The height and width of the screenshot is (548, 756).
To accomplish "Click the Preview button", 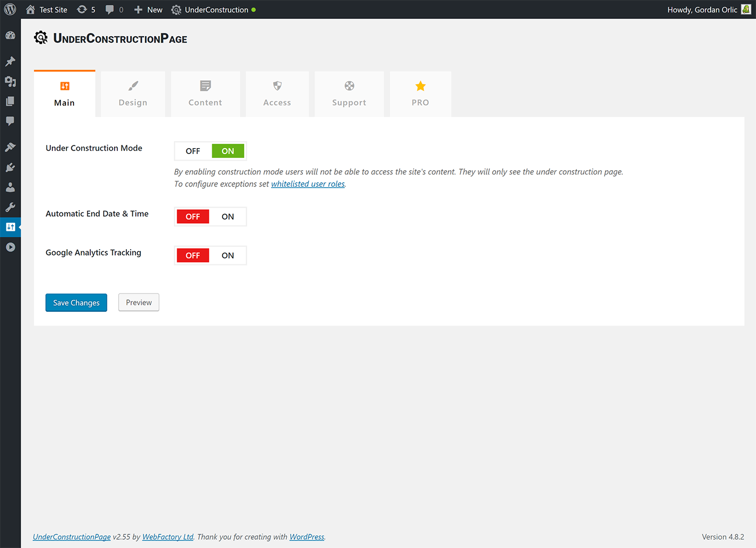I will pos(139,303).
